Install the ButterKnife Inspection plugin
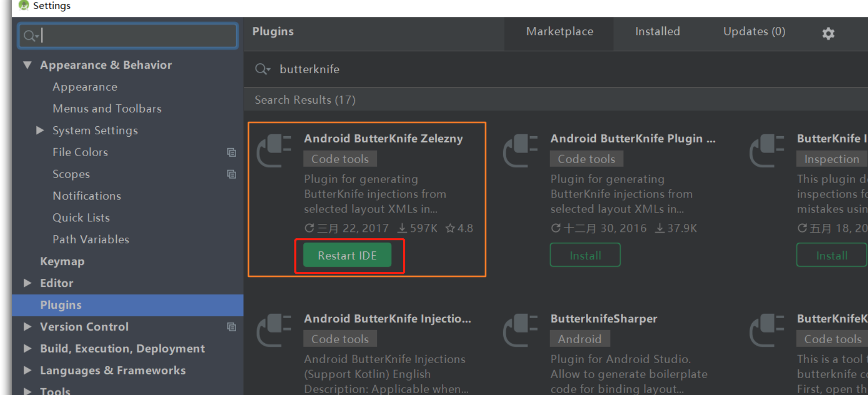Viewport: 868px width, 395px height. 832,255
